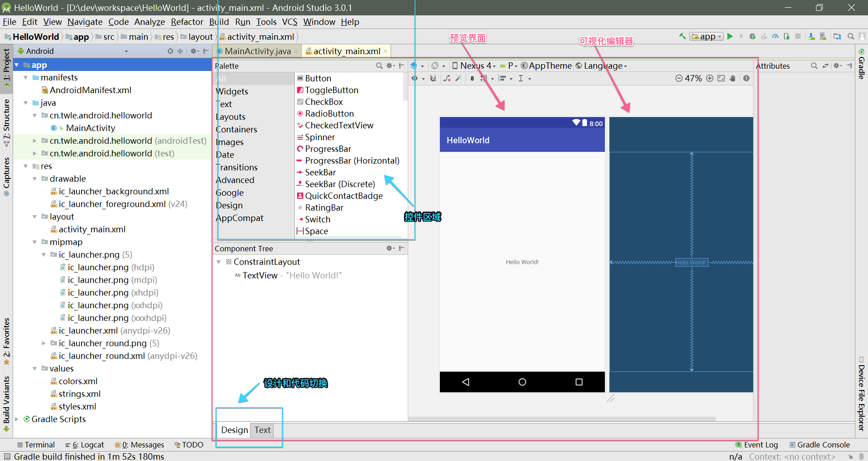Open the Nexus 4 device dropdown
The width and height of the screenshot is (868, 461).
click(474, 66)
